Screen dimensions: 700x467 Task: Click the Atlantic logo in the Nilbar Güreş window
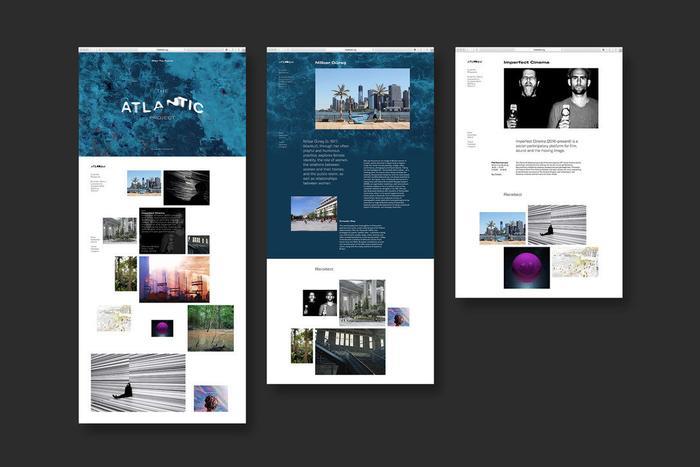click(x=286, y=62)
